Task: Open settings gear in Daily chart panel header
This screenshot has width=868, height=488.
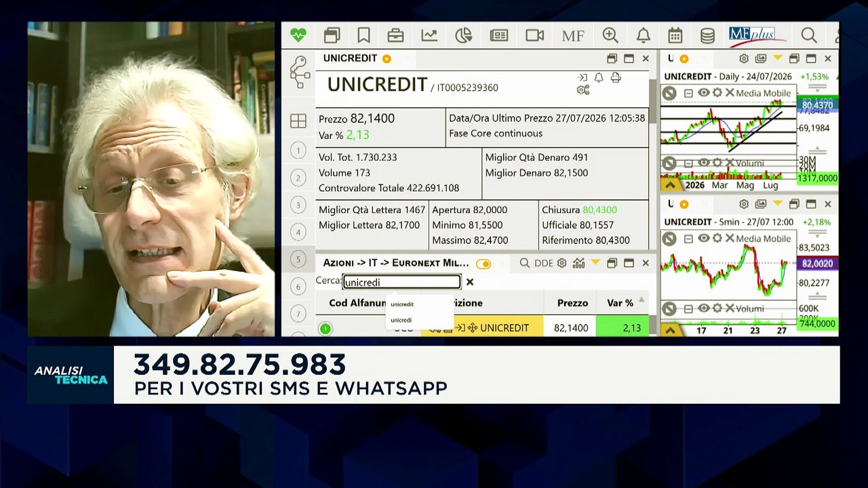Action: [x=744, y=59]
